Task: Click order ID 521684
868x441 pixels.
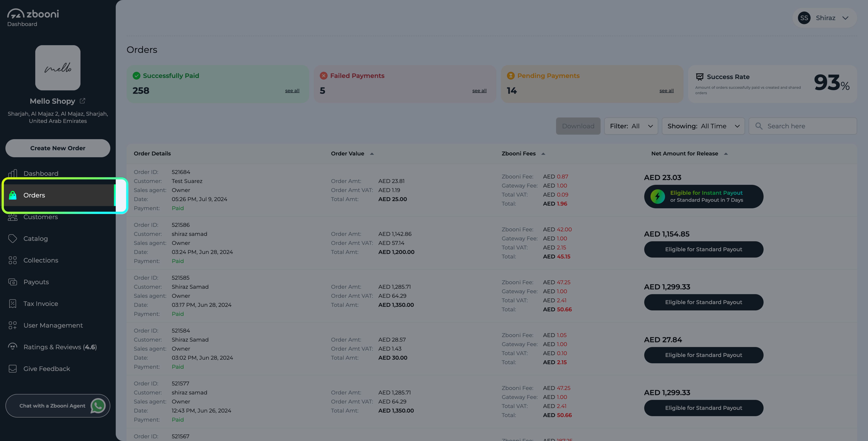Action: point(181,172)
